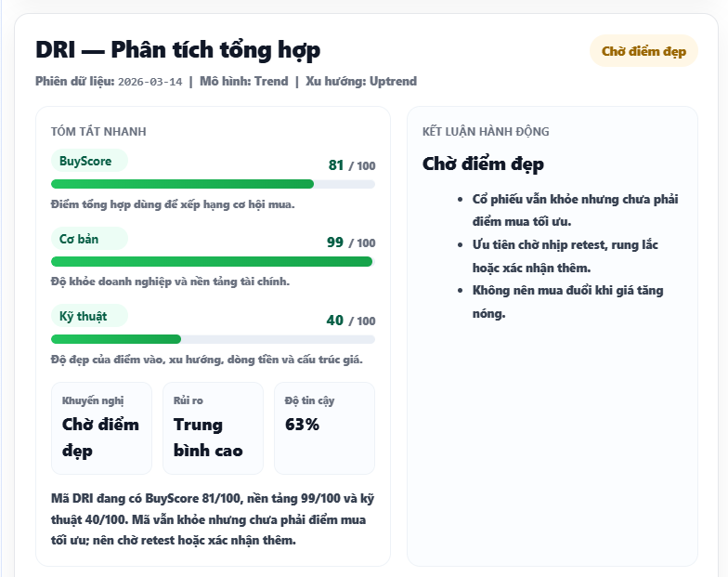This screenshot has height=577, width=728.
Task: Click the data session date 2026-03-14
Action: coord(150,82)
